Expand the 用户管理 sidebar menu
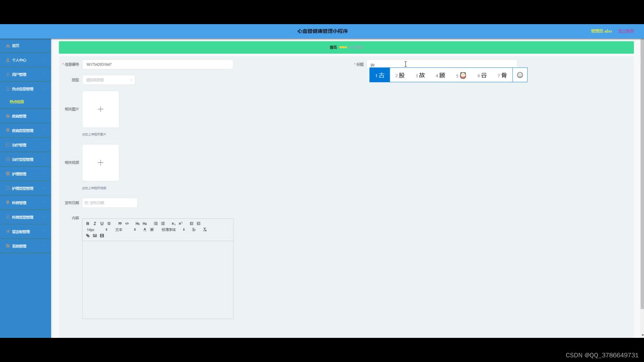 tap(25, 74)
